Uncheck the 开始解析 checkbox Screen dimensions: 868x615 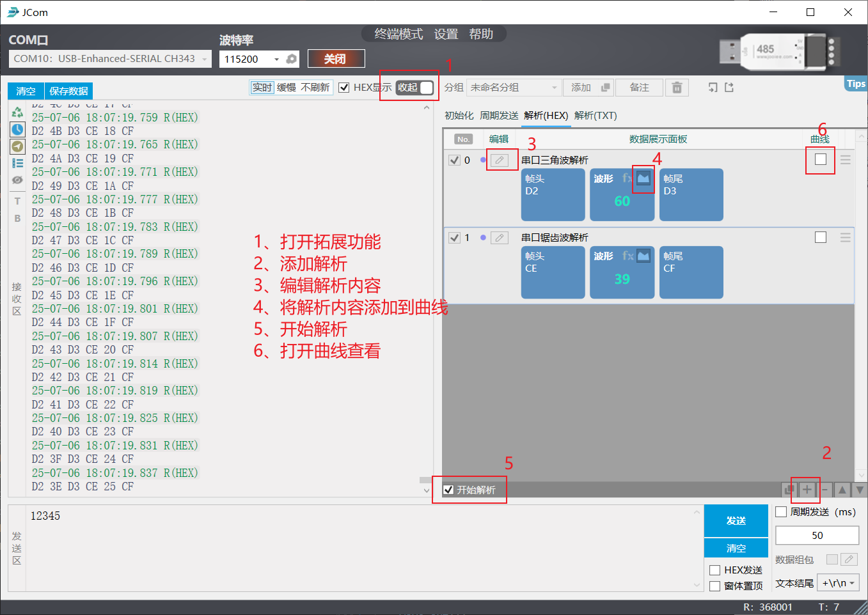449,490
